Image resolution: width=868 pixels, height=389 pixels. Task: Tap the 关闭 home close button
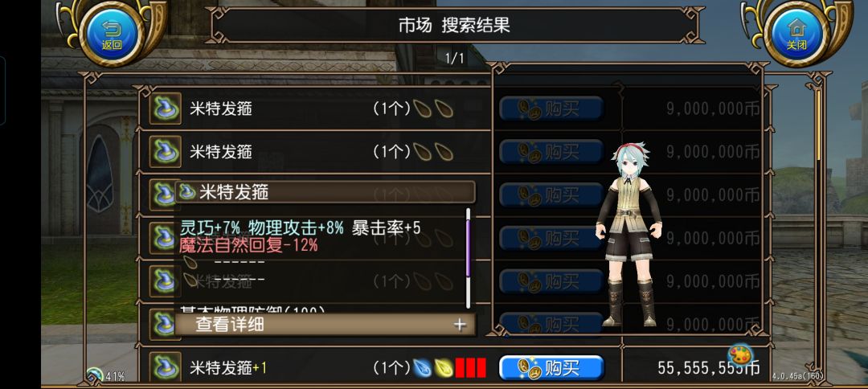[796, 33]
